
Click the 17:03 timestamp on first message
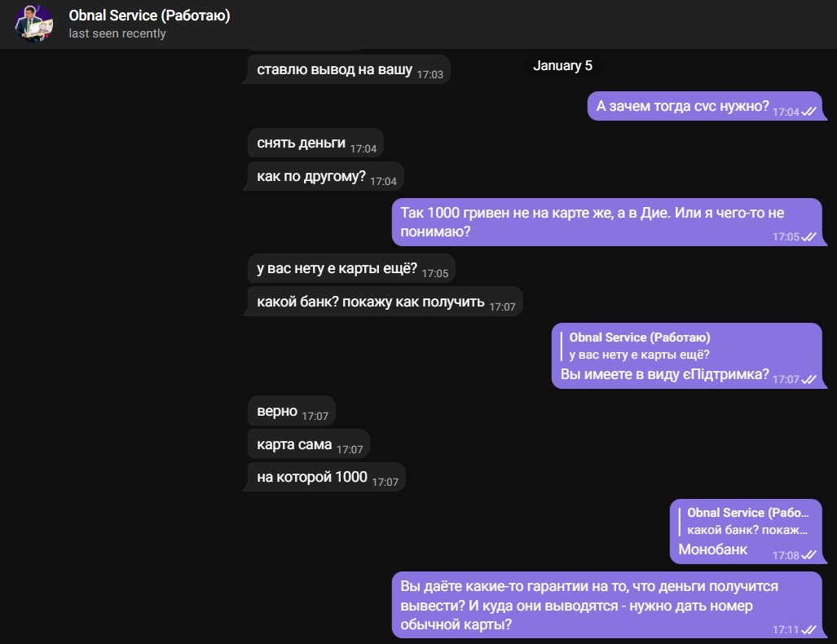(430, 74)
